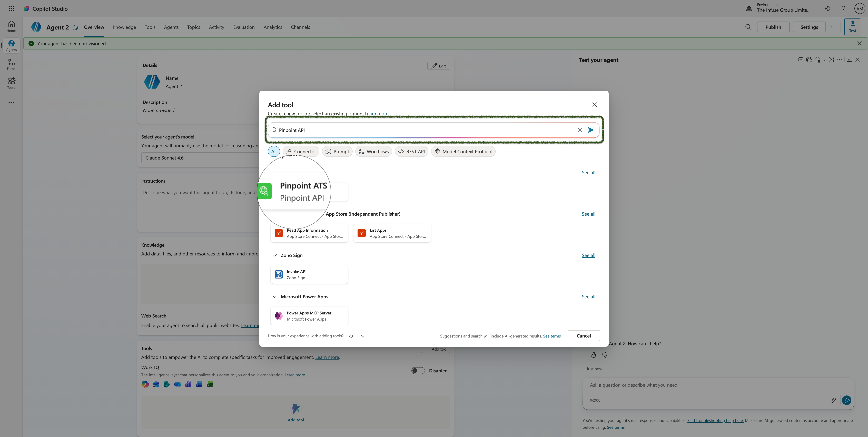The image size is (868, 437).
Task: Filter tools by Connector
Action: point(301,152)
